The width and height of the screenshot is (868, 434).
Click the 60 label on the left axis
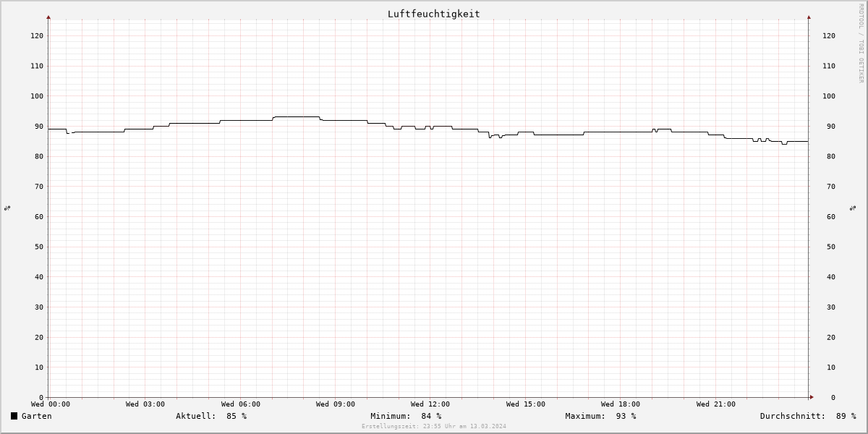[39, 217]
